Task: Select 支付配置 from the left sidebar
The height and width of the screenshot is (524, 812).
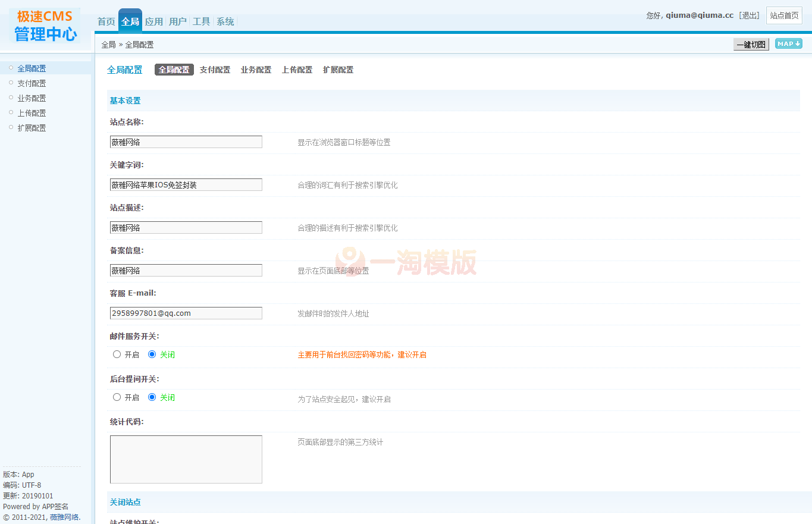Action: 32,83
